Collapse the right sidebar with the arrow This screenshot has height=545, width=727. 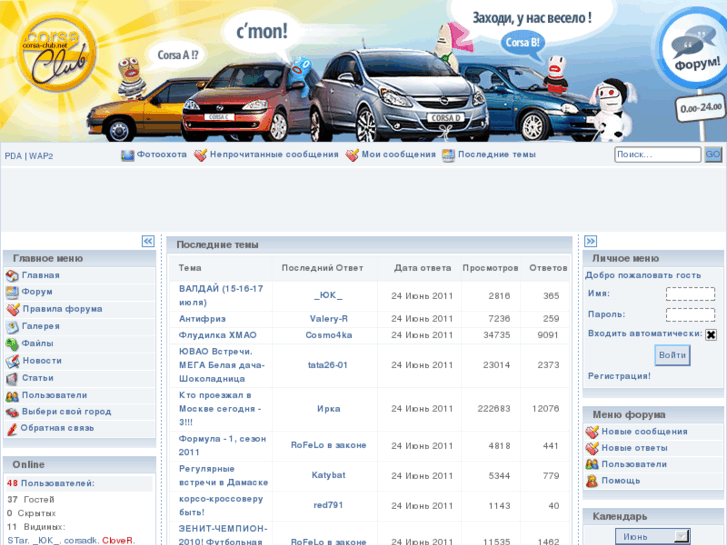tap(590, 241)
